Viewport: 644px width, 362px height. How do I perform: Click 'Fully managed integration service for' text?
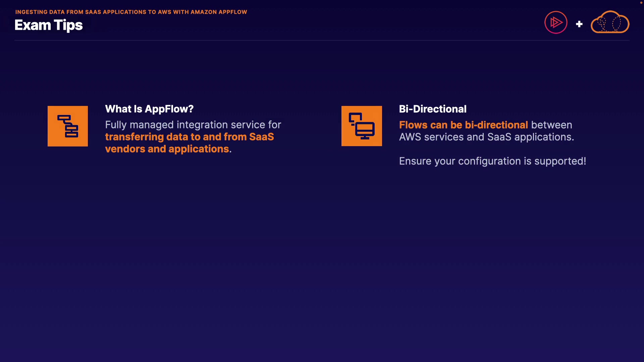coord(193,125)
